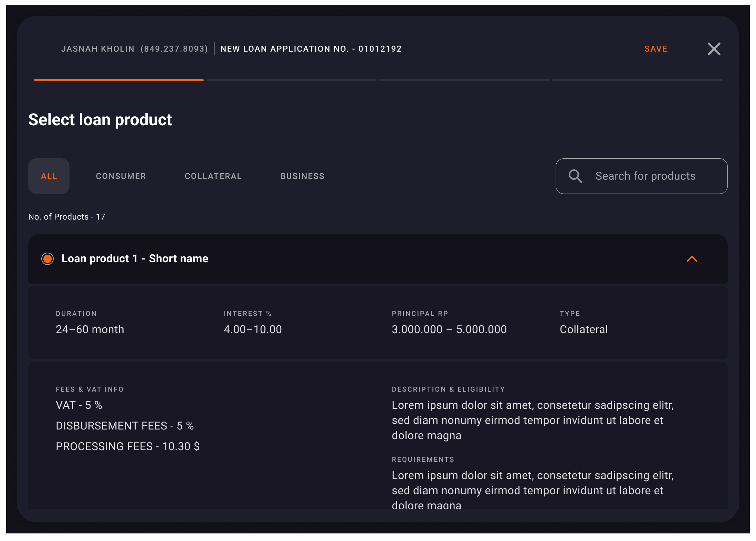The image size is (756, 541).
Task: Jump to the second progress step bar
Action: coord(292,80)
